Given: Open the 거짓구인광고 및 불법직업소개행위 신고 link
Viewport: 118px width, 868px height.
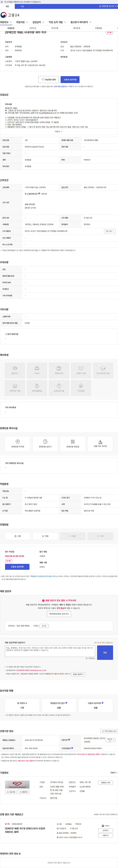Looking at the screenshot, I should point(90,754).
